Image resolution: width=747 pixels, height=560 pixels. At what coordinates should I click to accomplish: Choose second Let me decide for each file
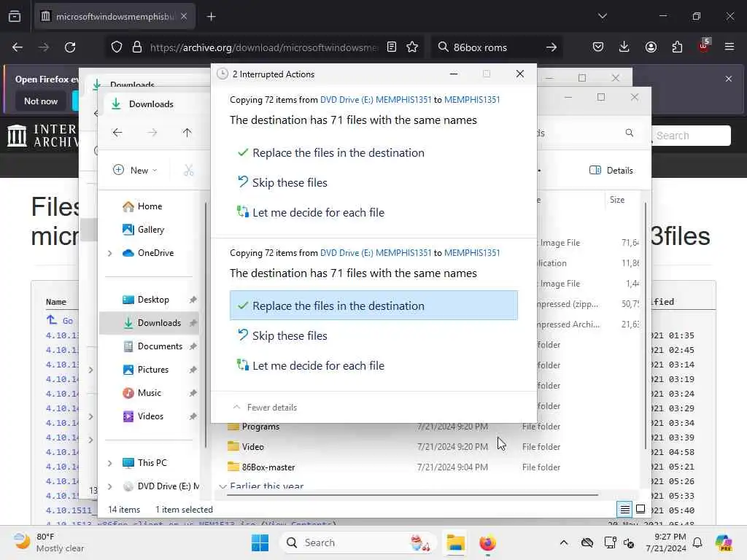pyautogui.click(x=373, y=366)
